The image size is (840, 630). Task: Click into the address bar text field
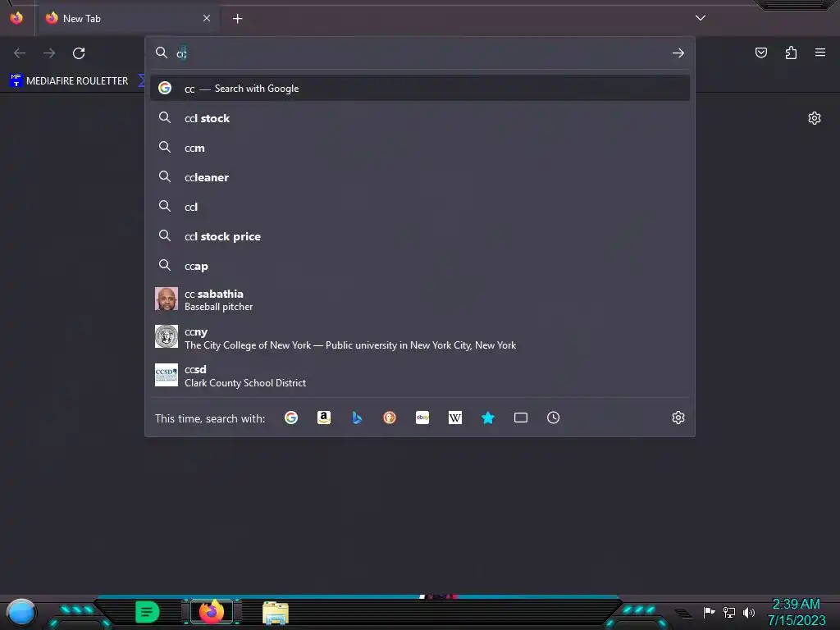(x=421, y=53)
